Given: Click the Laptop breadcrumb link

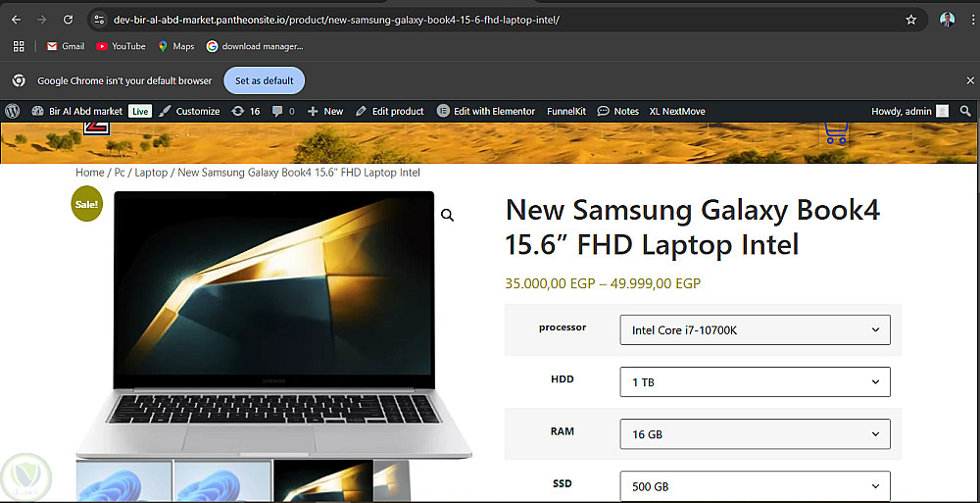Looking at the screenshot, I should (151, 172).
